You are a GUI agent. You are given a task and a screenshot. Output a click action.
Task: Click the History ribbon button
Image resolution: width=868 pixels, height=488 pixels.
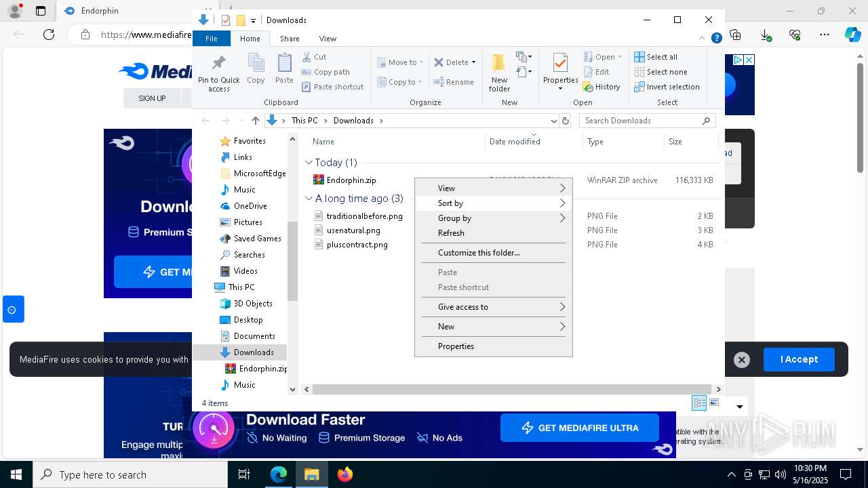click(601, 87)
